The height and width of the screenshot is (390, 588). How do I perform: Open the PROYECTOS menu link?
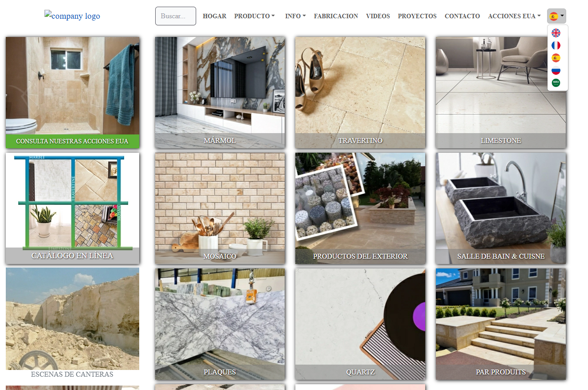point(417,16)
